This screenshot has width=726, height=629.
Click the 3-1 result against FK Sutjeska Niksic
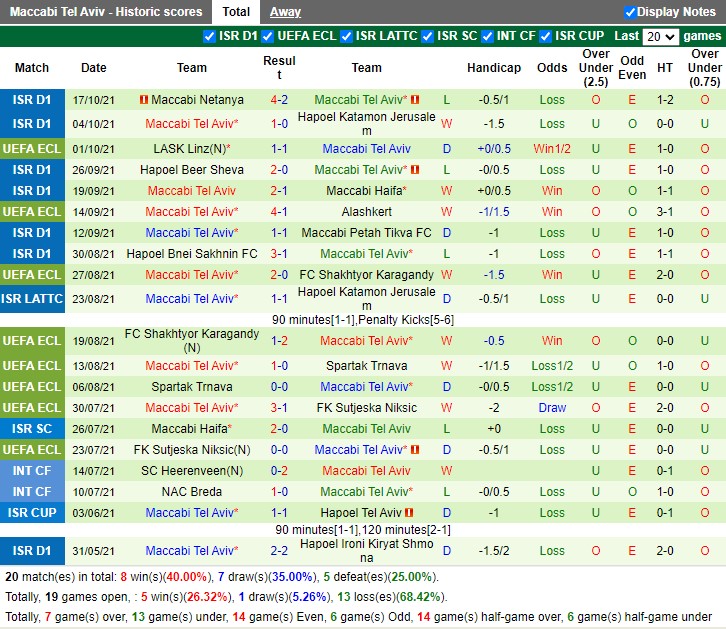[x=279, y=408]
